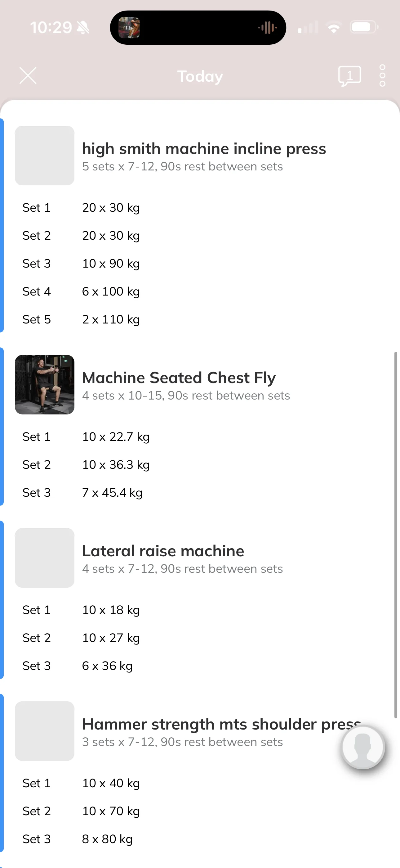Open Lateral raise machine placeholder image
400x868 pixels.
coord(44,558)
